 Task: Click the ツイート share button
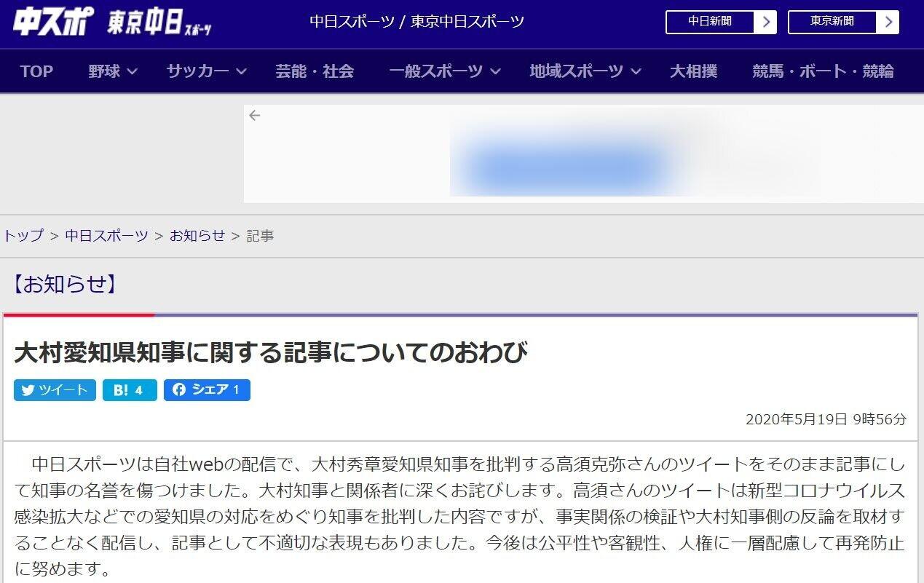[55, 390]
